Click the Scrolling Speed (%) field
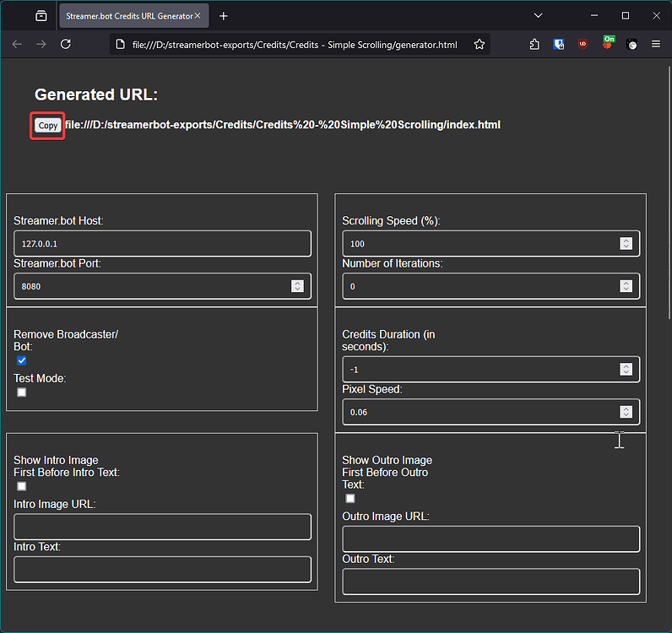Screen dimensions: 672x633 491,243
